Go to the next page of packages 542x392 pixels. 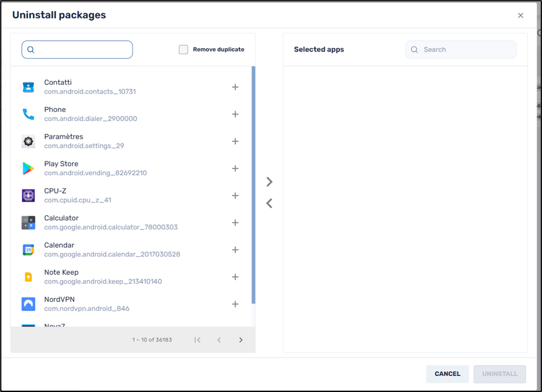coord(241,340)
